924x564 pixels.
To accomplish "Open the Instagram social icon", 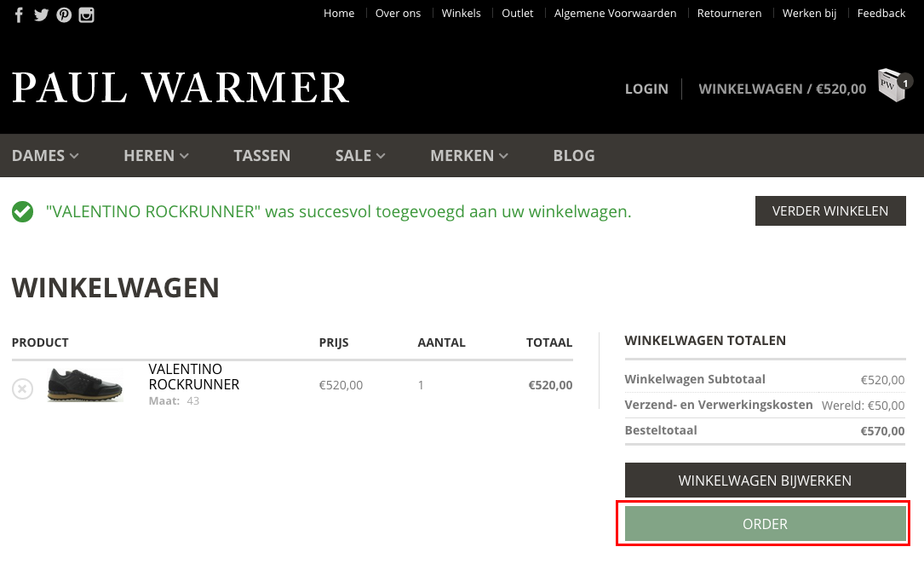I will [x=87, y=14].
